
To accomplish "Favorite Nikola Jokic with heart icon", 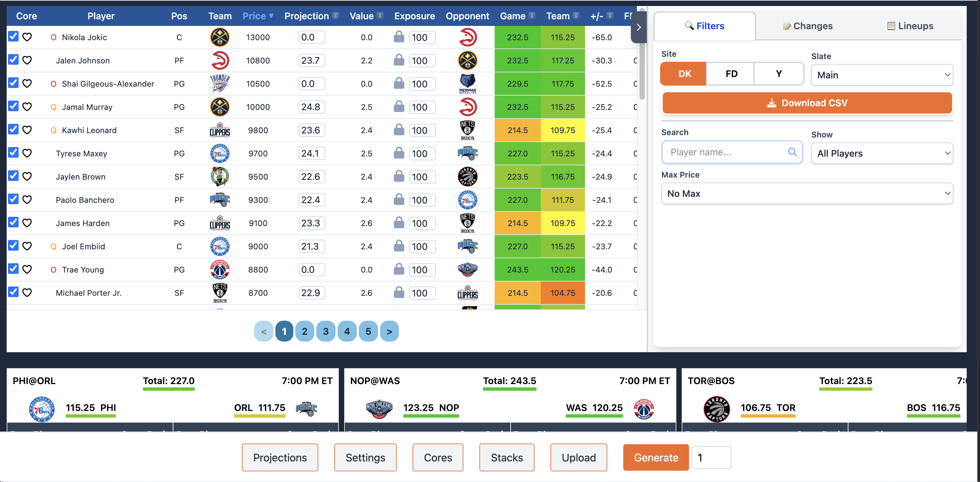I will coord(27,37).
